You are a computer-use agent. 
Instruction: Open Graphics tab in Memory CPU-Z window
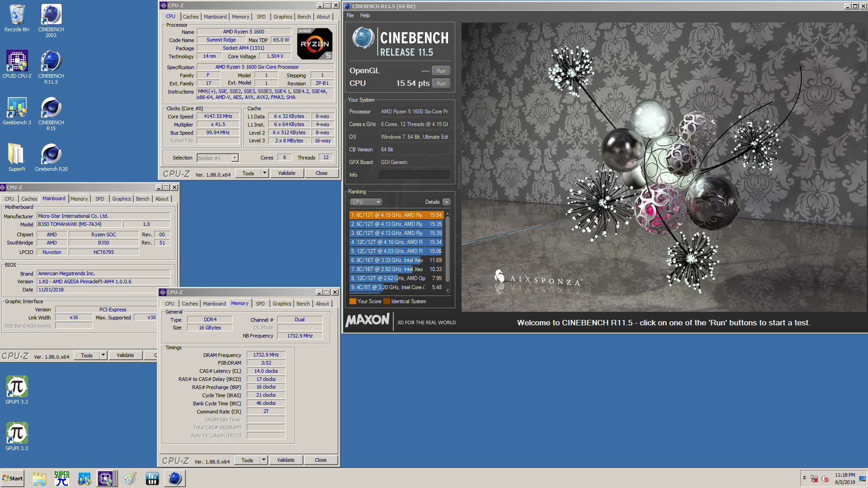click(x=282, y=304)
